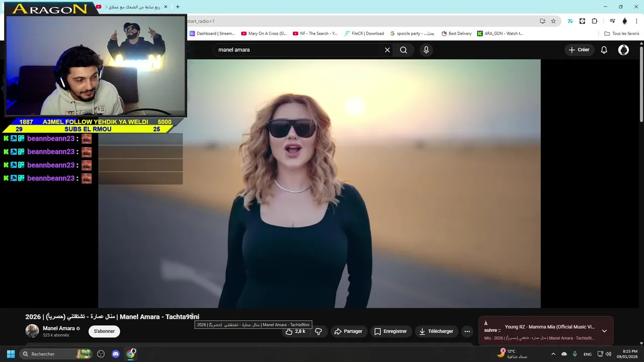Start voice search with microphone icon

[426, 50]
